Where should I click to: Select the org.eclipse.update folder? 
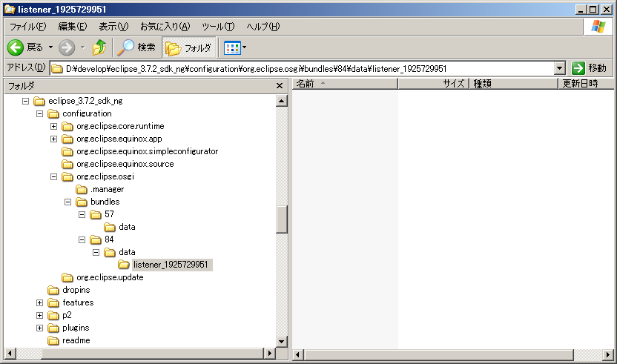tap(110, 277)
